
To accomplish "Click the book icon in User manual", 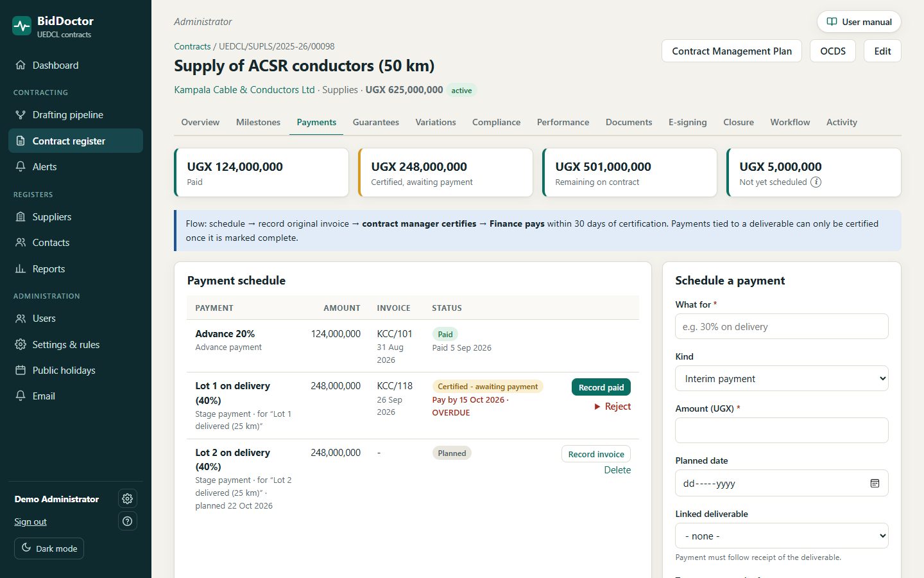I will 832,21.
